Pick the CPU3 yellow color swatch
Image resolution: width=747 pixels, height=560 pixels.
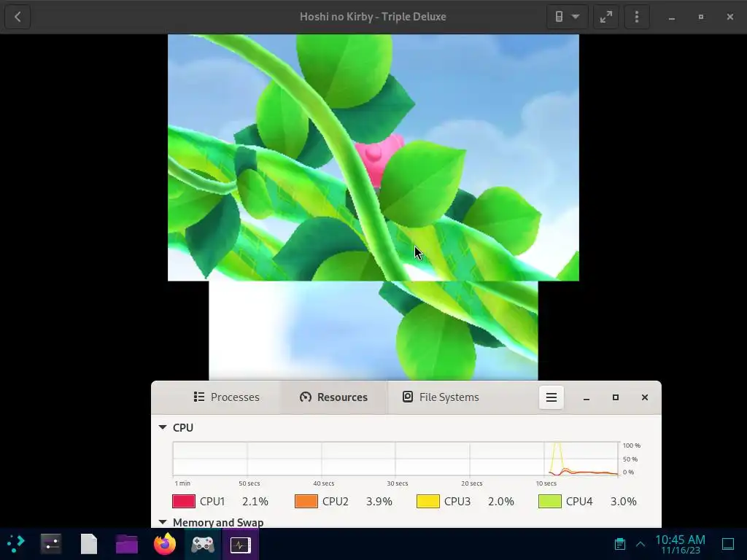427,502
